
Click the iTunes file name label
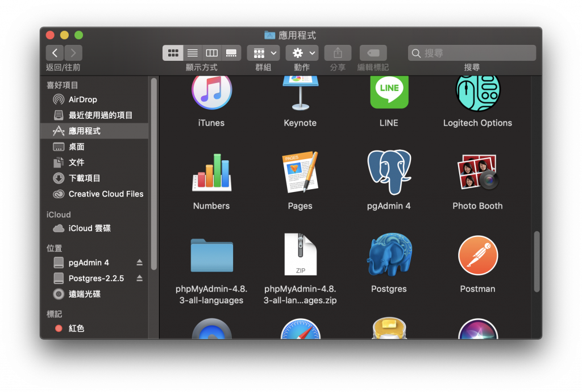coord(211,123)
